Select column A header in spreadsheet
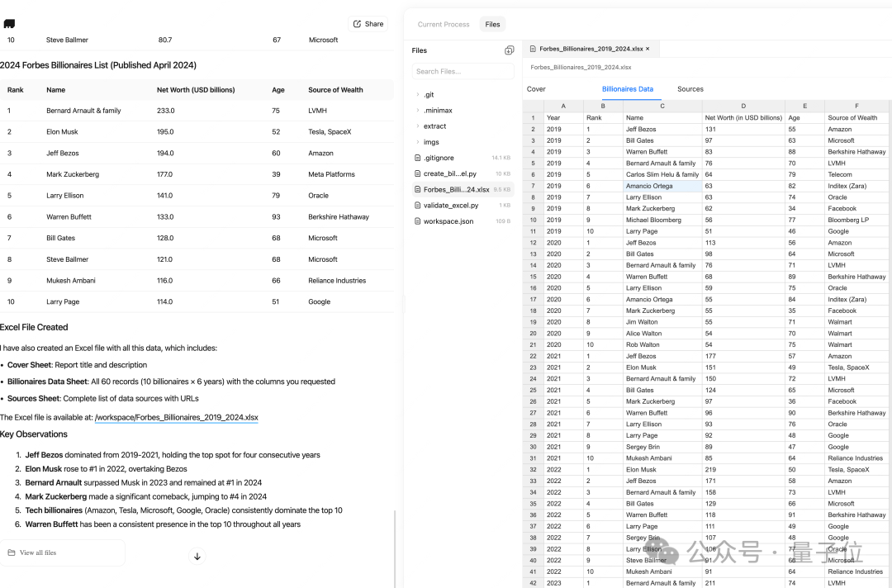892x588 pixels. coord(563,107)
